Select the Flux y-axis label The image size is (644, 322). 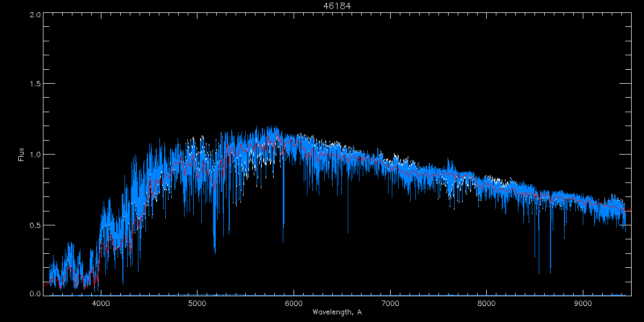click(x=21, y=154)
